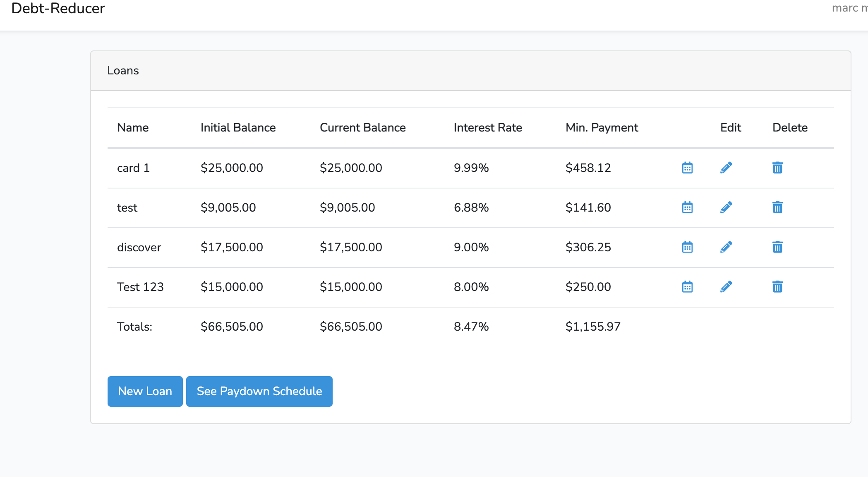Screen dimensions: 868x477
Task: Open the calendar schedule for the discover loan
Action: click(x=687, y=247)
